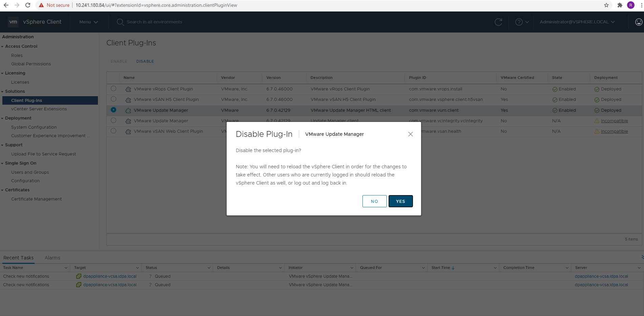
Task: Collapse the Licensing section
Action: pos(2,73)
